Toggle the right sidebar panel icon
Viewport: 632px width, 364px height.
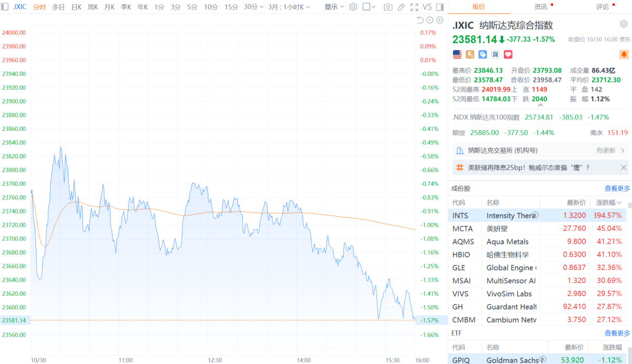point(440,7)
